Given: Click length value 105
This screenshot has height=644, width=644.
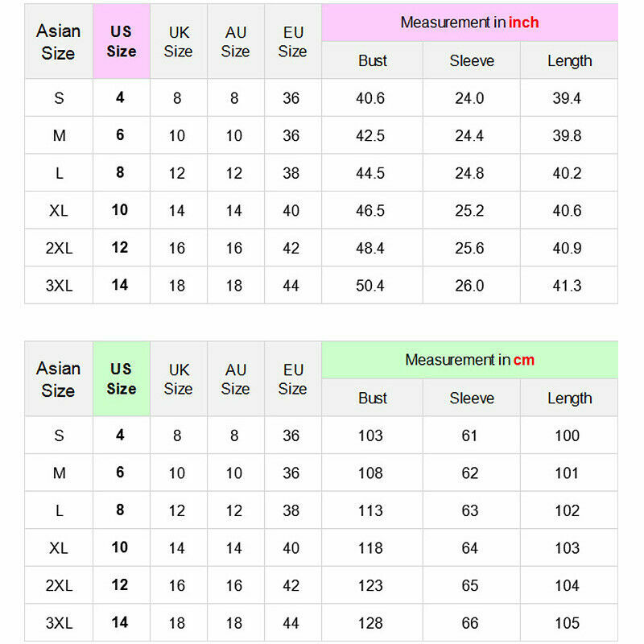Looking at the screenshot, I should [x=567, y=623].
